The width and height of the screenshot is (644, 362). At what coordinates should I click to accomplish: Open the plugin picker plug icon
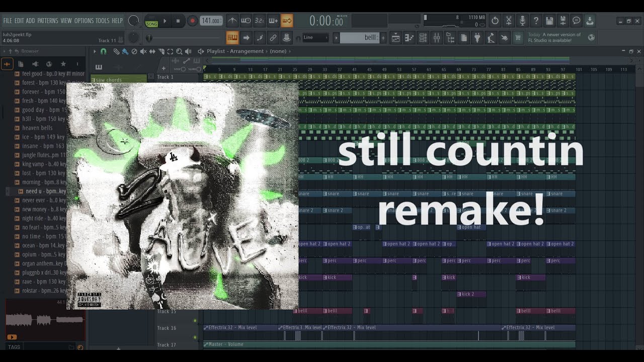[477, 38]
